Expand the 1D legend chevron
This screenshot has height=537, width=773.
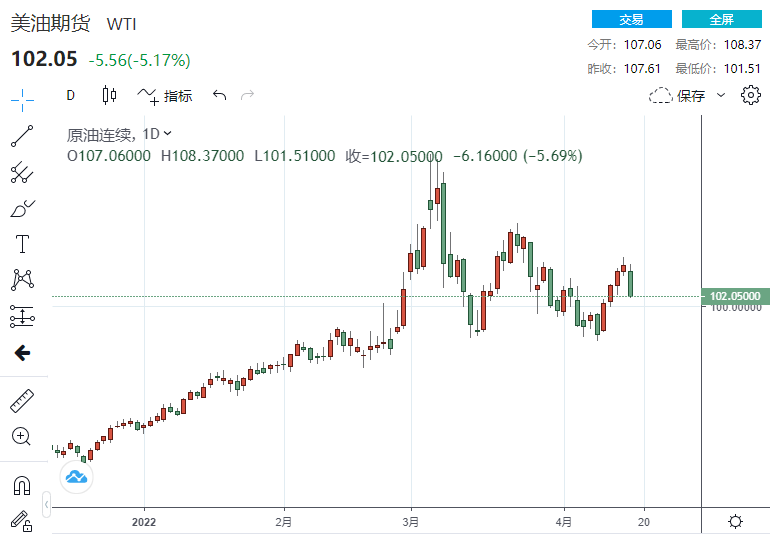tap(167, 133)
